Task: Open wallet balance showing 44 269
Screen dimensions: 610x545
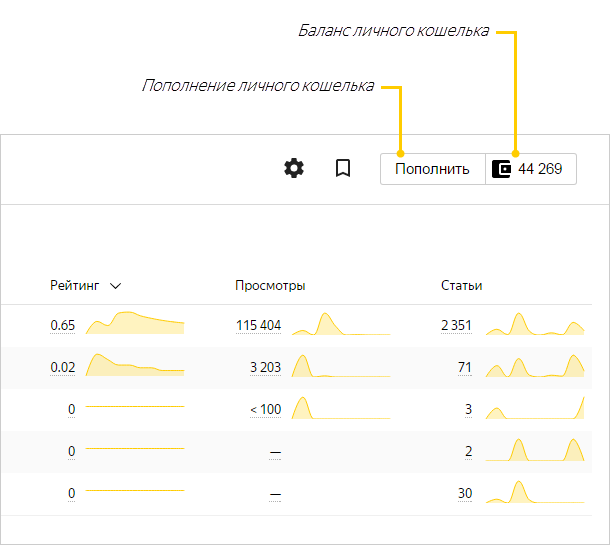Action: [x=531, y=169]
